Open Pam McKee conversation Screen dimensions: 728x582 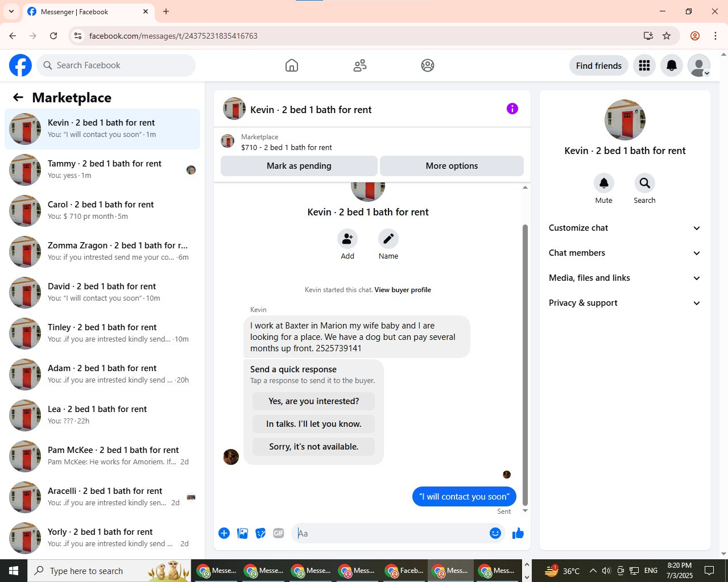click(102, 456)
